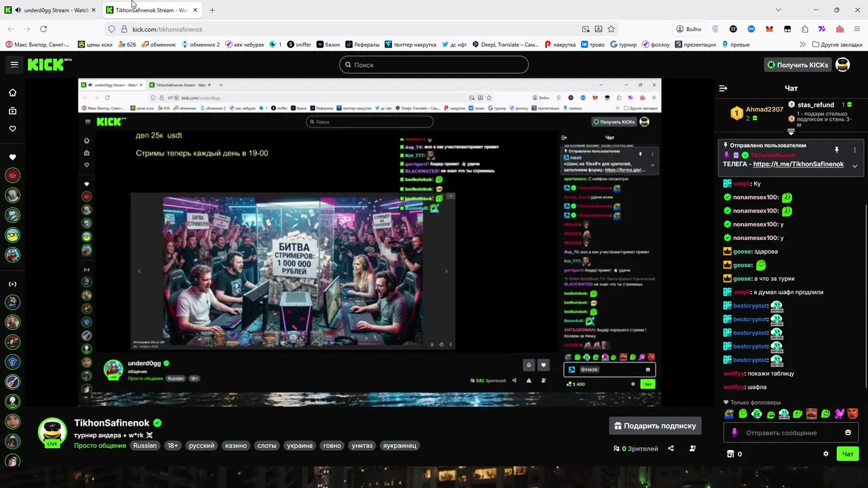Select the Russian language tag
The width and height of the screenshot is (868, 488).
point(144,445)
